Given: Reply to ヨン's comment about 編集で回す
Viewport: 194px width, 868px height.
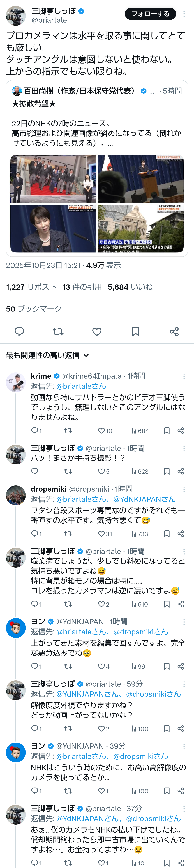Looking at the screenshot, I should point(35,666).
